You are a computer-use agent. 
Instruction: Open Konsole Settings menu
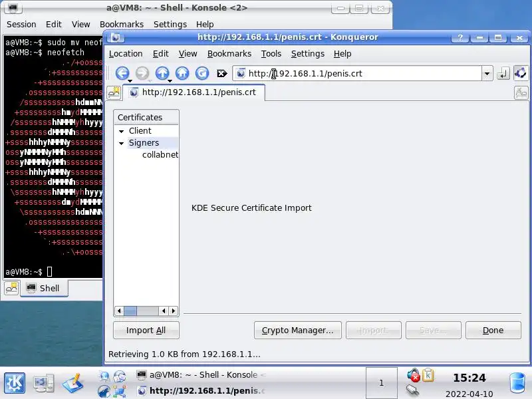(170, 25)
